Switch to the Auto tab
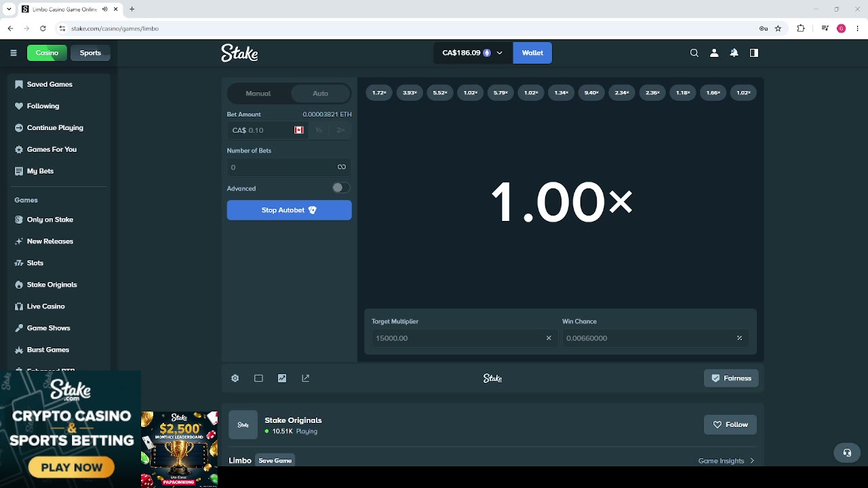This screenshot has height=488, width=868. point(321,94)
